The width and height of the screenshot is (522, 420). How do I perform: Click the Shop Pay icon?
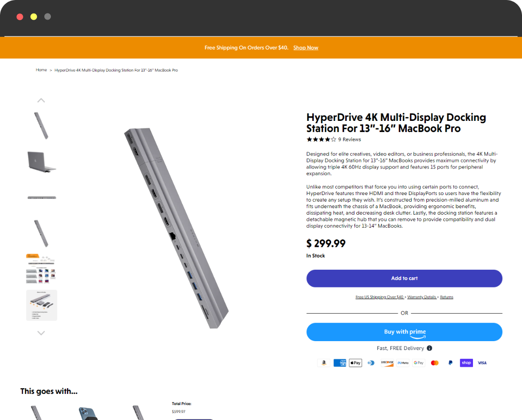[466, 363]
